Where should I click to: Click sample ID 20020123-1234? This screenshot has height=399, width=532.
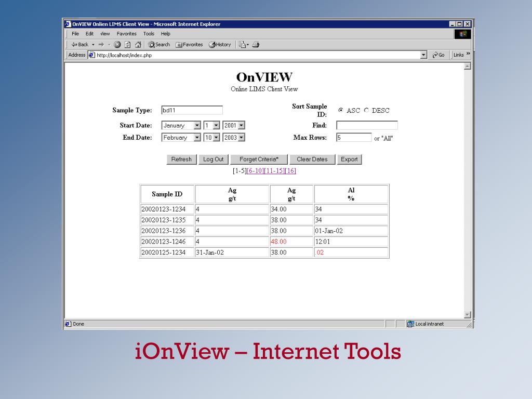click(164, 209)
